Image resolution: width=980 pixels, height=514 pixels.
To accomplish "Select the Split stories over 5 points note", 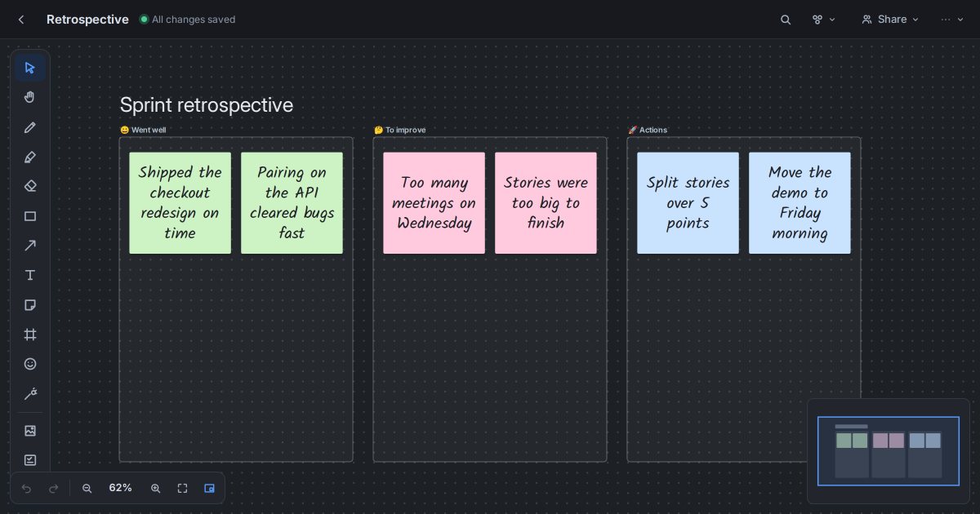I will coord(688,203).
